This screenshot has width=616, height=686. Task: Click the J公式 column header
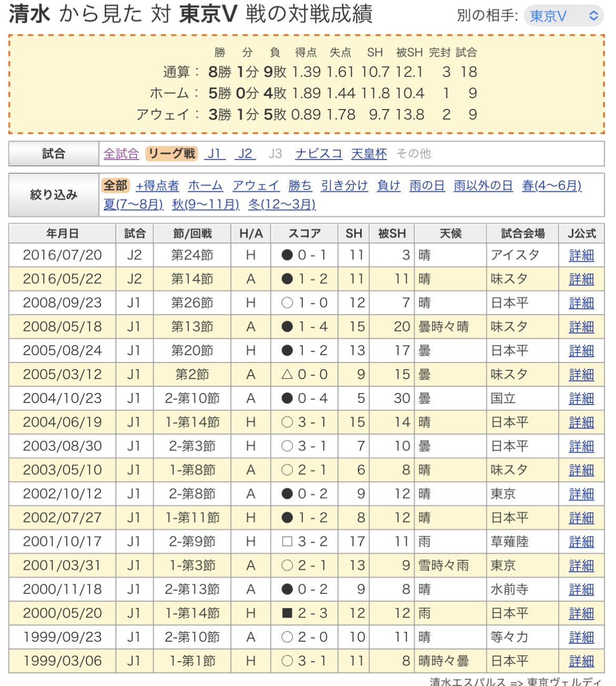(581, 233)
